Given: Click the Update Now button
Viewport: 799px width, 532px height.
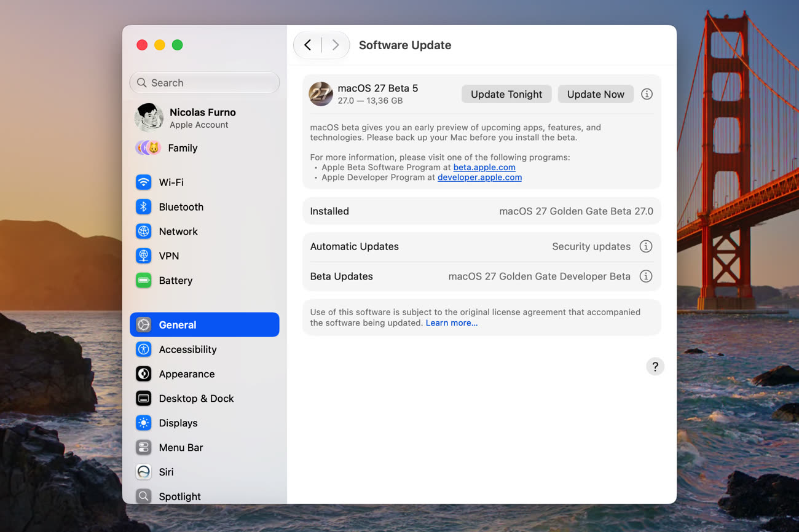Looking at the screenshot, I should tap(596, 94).
